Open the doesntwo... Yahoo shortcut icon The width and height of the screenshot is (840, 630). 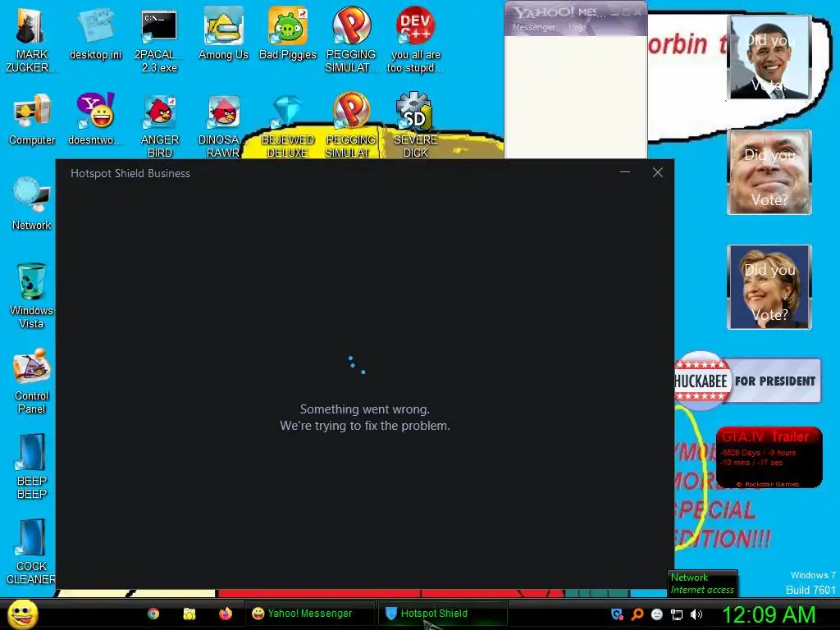(95, 119)
